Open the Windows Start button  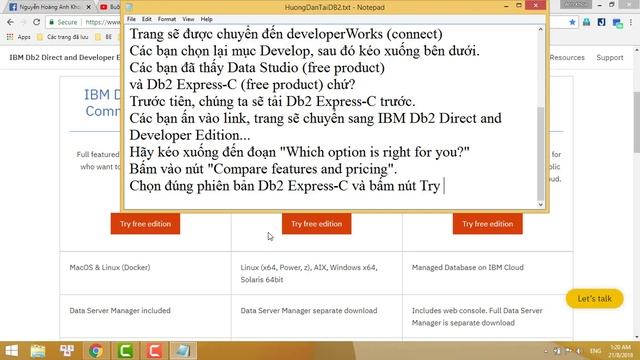11,351
